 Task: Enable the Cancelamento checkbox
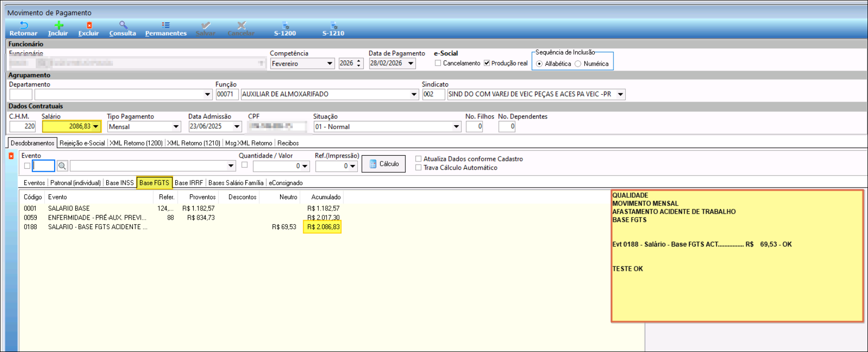click(438, 63)
